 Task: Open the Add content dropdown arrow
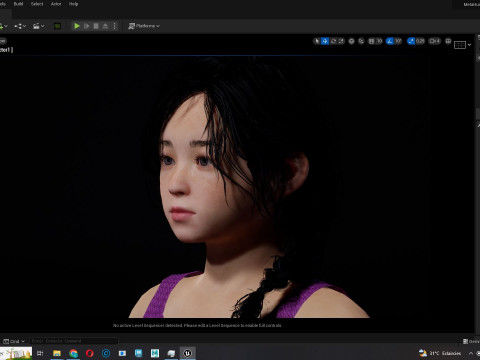click(6, 26)
